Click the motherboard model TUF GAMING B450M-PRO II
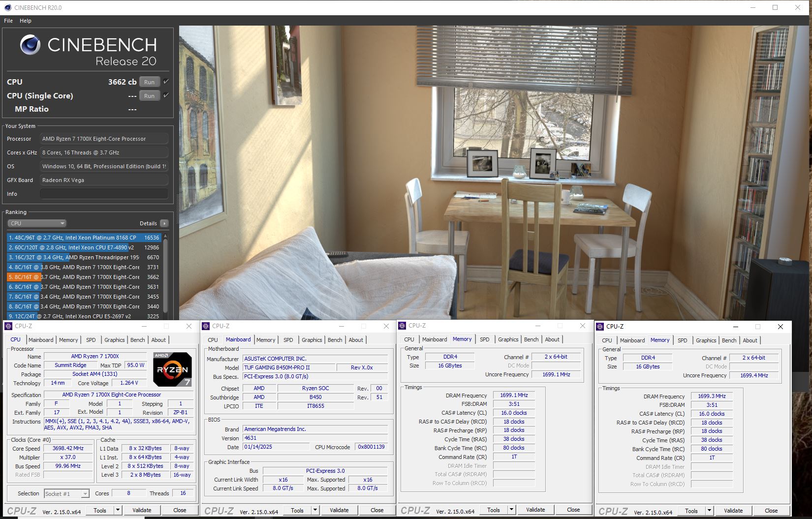This screenshot has width=812, height=519. (x=289, y=367)
